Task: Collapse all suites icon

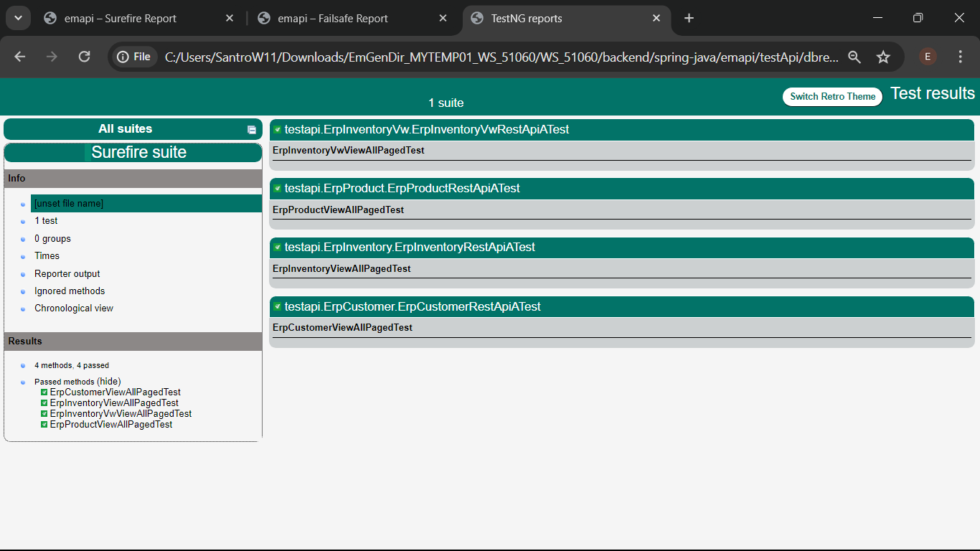Action: 251,130
